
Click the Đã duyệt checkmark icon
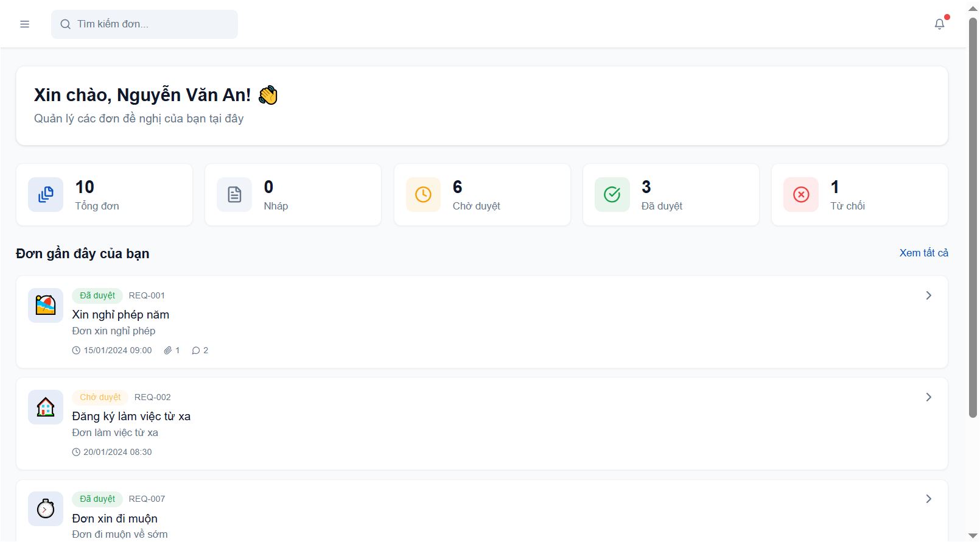click(612, 195)
